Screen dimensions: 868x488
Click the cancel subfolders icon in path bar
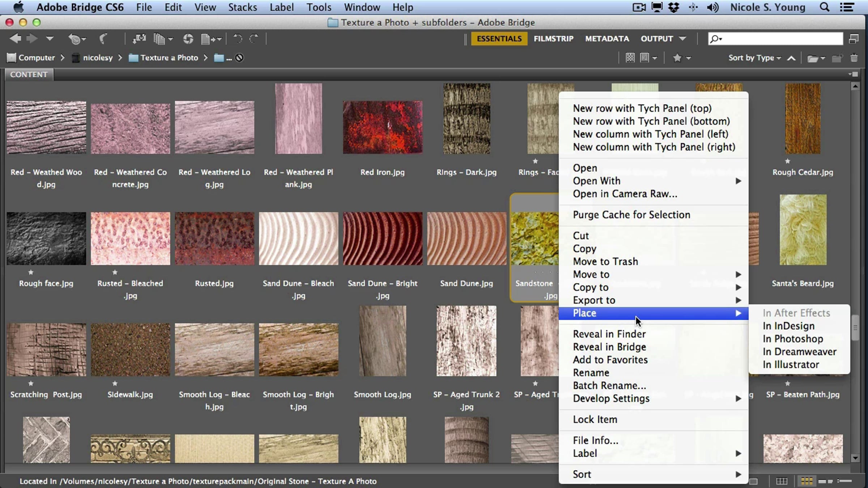(239, 58)
